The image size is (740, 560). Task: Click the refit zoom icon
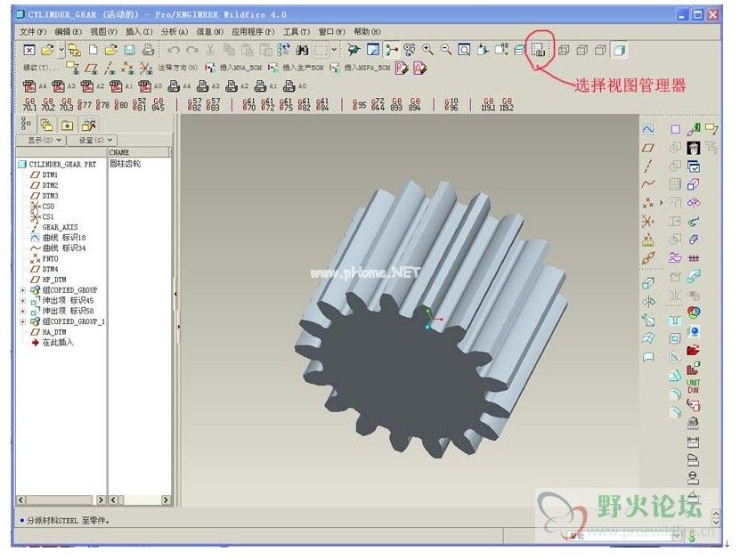coord(464,50)
